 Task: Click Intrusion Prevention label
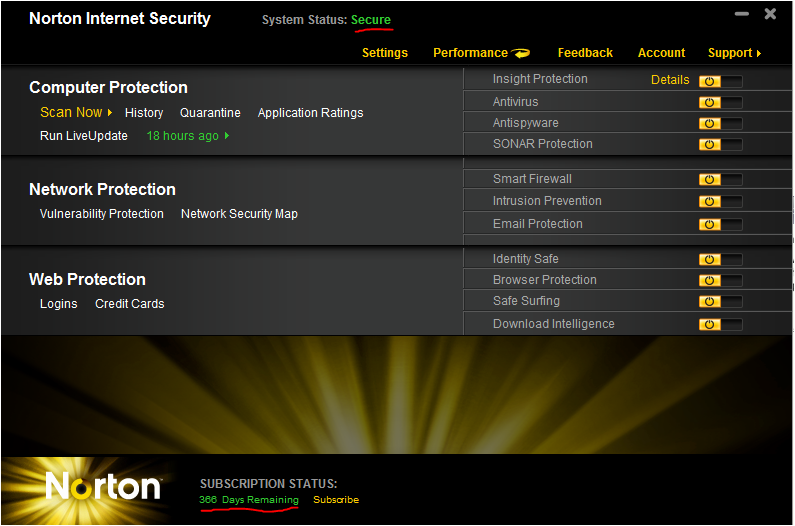(547, 201)
